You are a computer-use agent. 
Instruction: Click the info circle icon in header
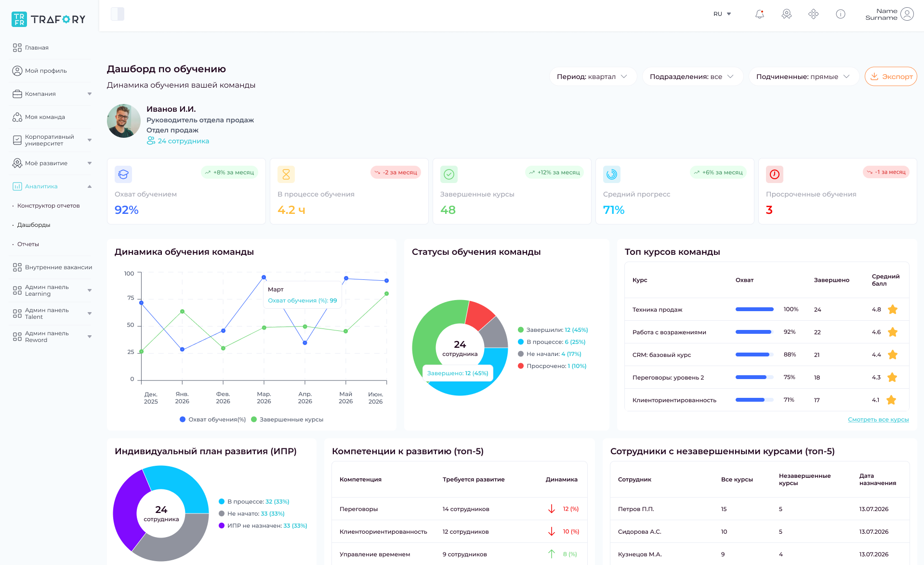click(x=840, y=14)
